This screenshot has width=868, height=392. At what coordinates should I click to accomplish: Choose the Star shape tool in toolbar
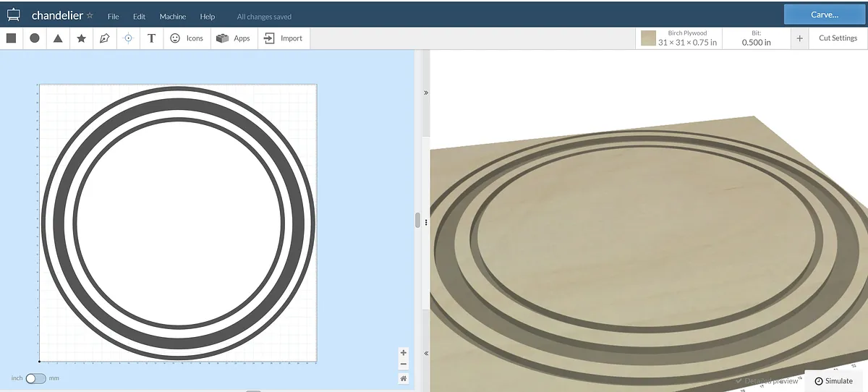(81, 38)
